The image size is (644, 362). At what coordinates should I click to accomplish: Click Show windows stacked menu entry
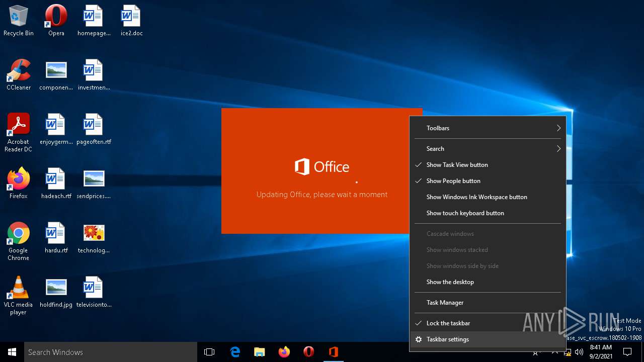click(x=488, y=250)
